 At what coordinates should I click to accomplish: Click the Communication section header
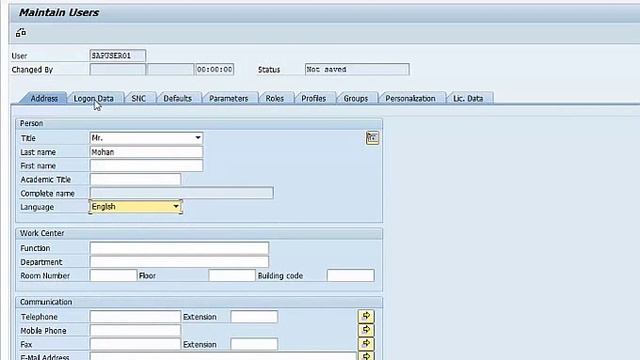click(x=46, y=302)
